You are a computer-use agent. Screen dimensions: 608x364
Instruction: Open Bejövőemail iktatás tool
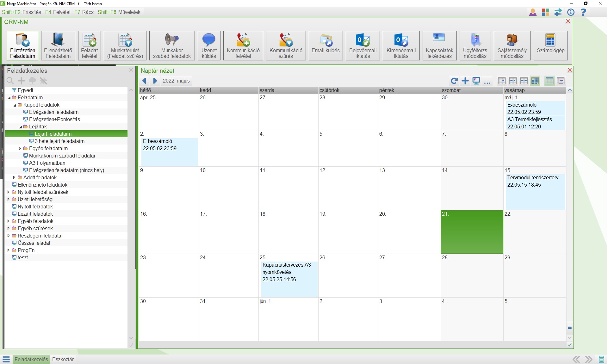tap(363, 46)
